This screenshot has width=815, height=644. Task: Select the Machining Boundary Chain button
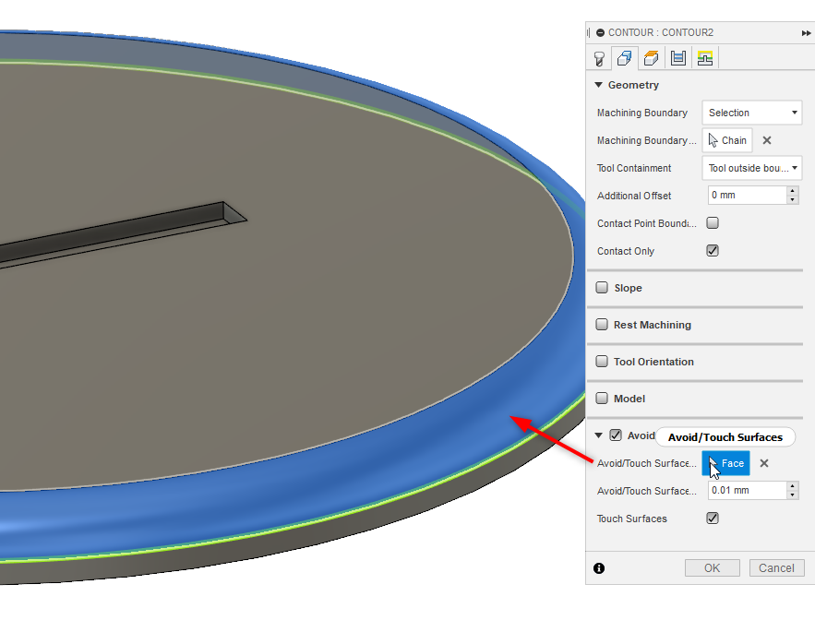[x=727, y=140]
